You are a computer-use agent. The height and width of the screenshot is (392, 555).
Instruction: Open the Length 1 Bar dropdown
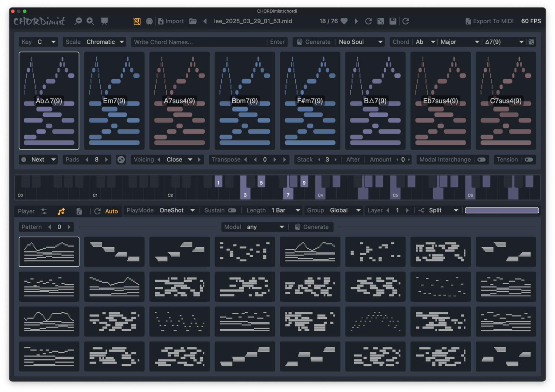285,210
